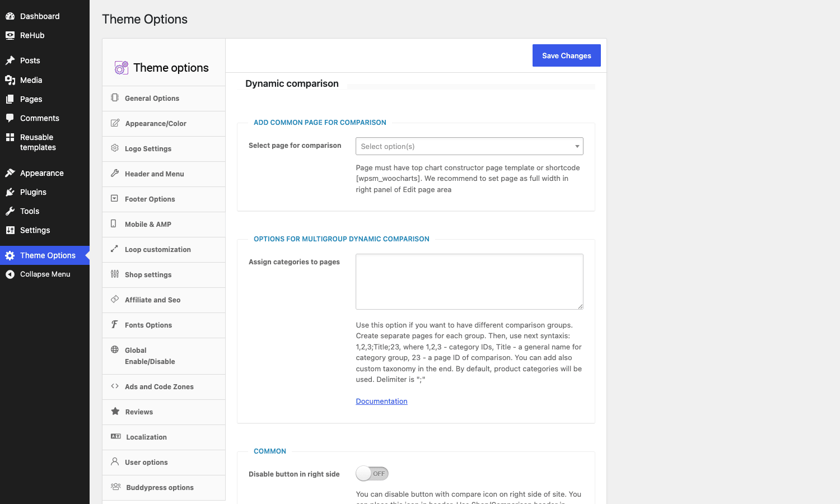Open Affiliate and Seo tab

(x=164, y=300)
